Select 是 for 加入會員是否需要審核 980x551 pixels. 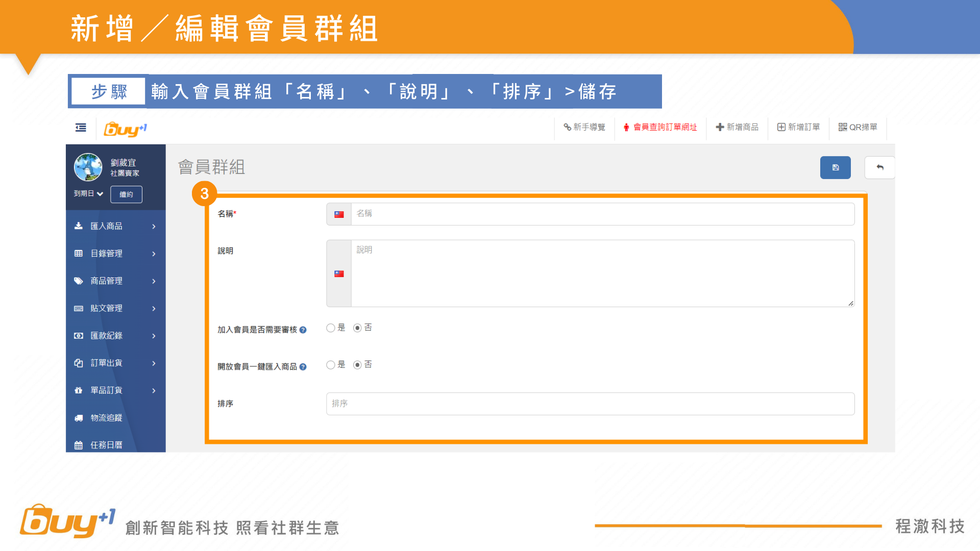(331, 328)
